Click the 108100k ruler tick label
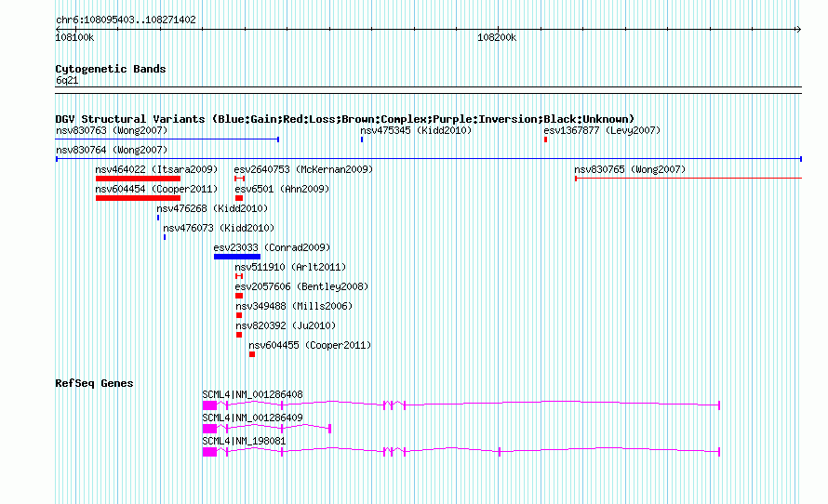This screenshot has width=828, height=504. click(x=74, y=37)
